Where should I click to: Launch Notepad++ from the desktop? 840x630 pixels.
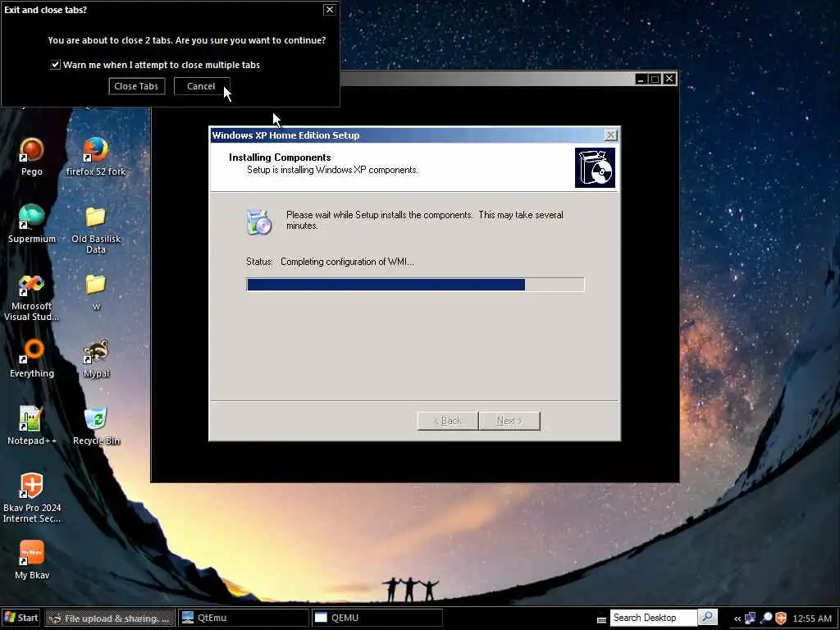point(32,426)
